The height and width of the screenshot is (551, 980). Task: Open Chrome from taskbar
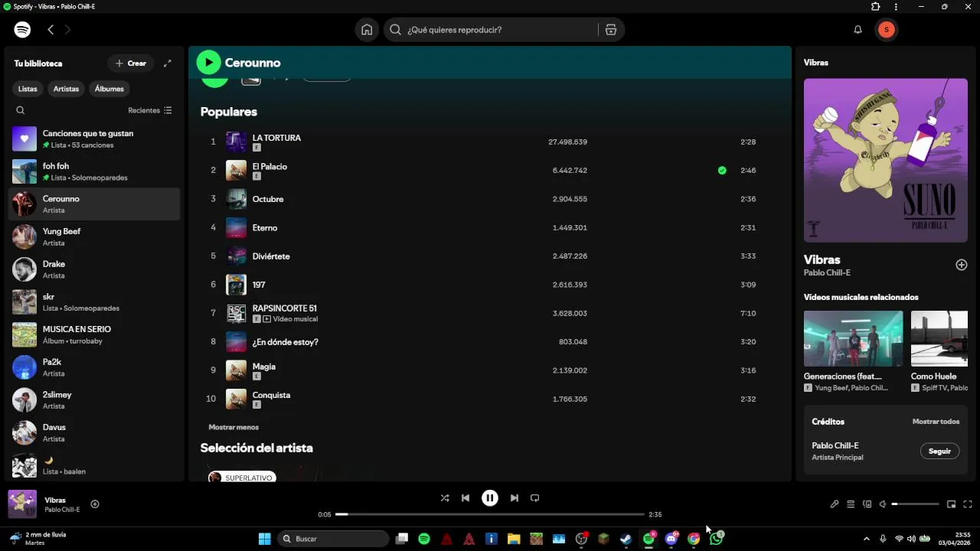pos(694,539)
